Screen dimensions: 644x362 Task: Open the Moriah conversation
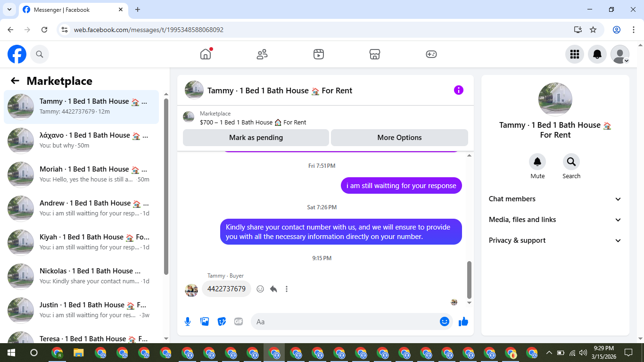pos(82,175)
